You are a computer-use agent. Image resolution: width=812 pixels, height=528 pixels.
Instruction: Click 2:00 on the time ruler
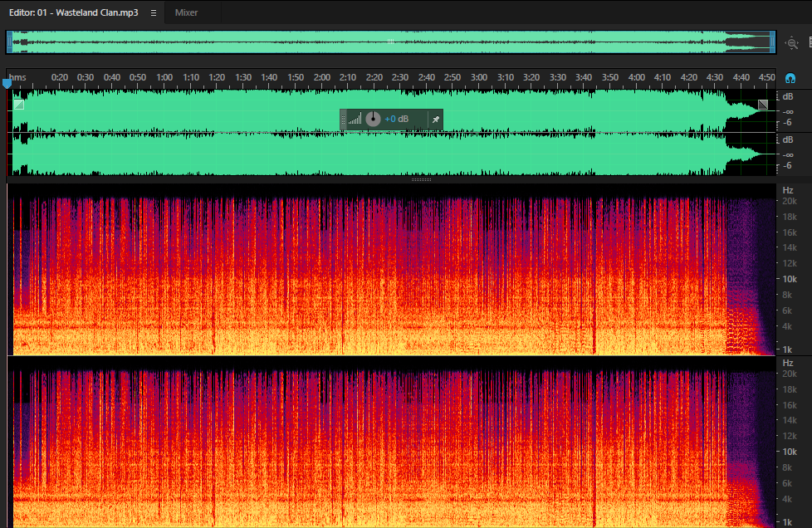point(321,77)
